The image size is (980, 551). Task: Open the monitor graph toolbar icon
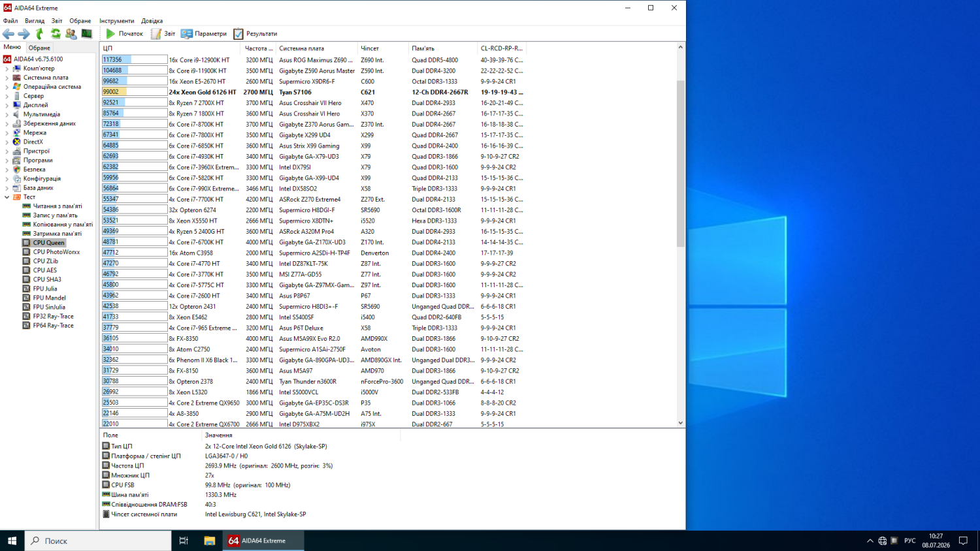pos(86,34)
